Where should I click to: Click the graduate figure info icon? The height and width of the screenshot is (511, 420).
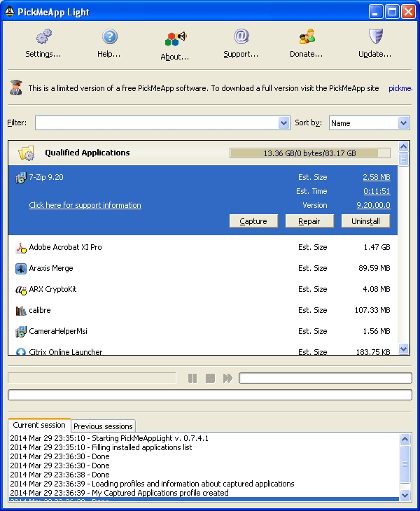(16, 87)
